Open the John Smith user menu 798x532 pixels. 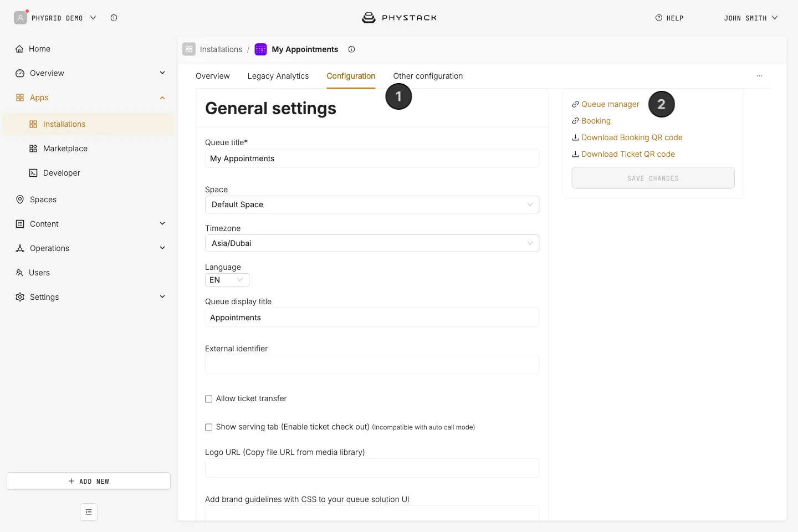click(x=751, y=18)
